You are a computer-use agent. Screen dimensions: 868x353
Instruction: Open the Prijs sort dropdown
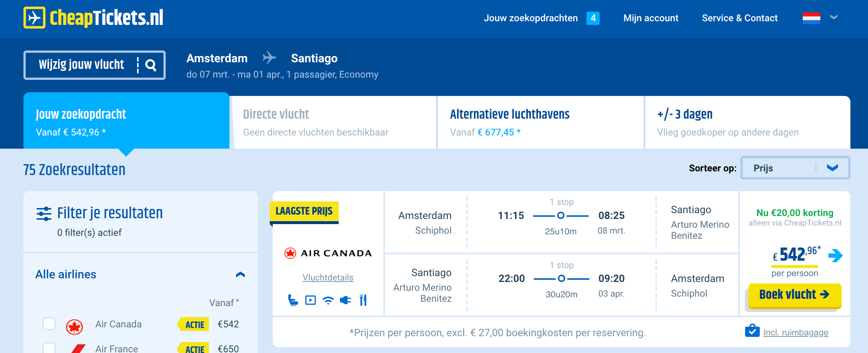pos(795,168)
